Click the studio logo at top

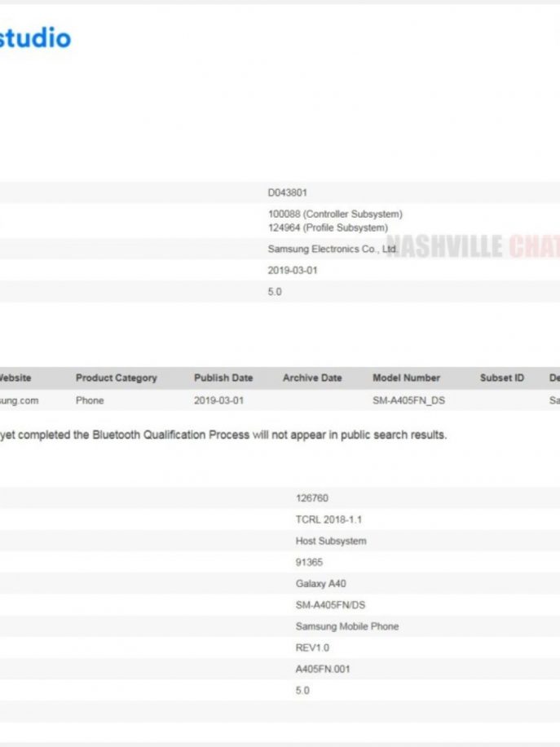point(35,38)
